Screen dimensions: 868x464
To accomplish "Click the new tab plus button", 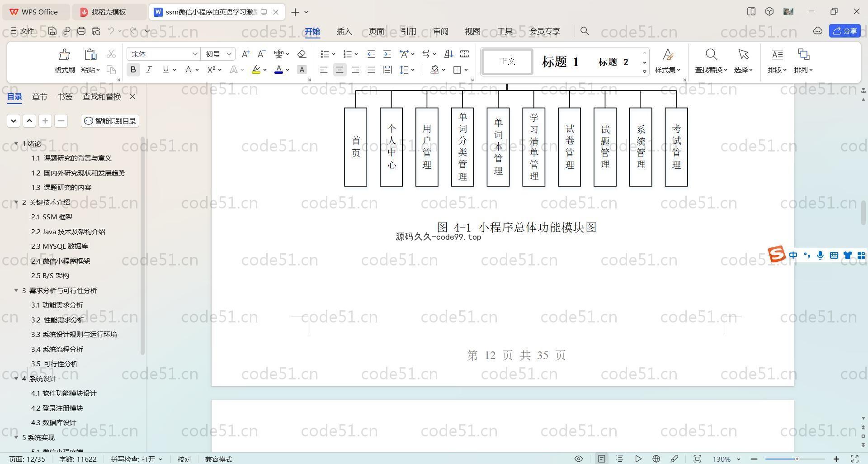I will tap(295, 12).
